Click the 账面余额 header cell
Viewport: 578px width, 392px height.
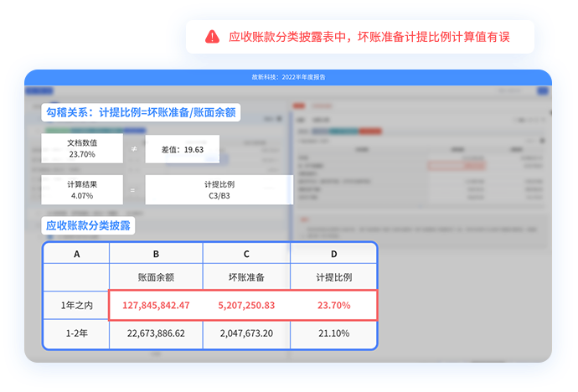(x=156, y=277)
